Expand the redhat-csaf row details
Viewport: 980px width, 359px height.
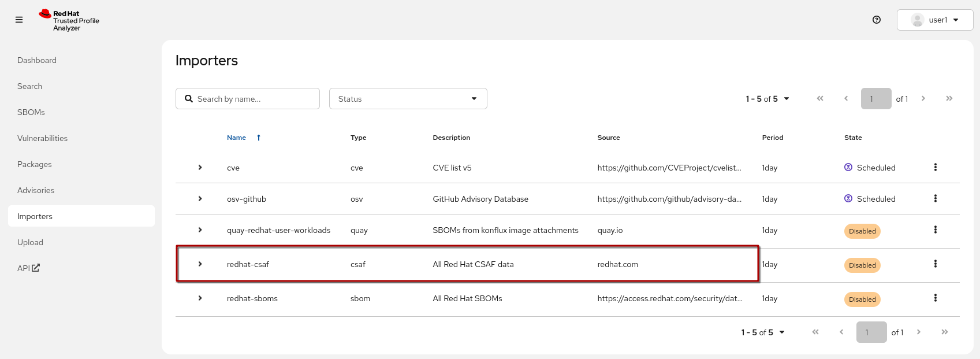coord(200,264)
